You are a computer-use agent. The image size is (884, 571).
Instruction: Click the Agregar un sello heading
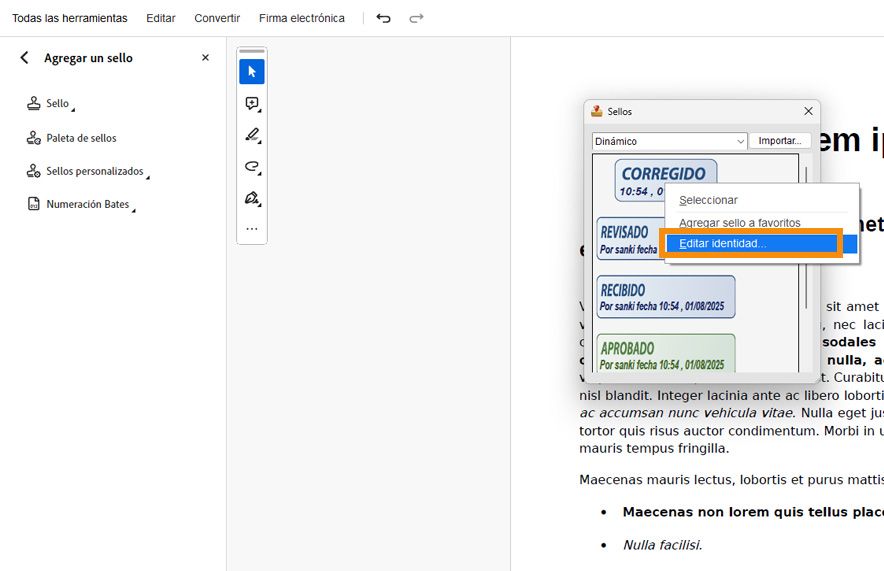pyautogui.click(x=89, y=57)
